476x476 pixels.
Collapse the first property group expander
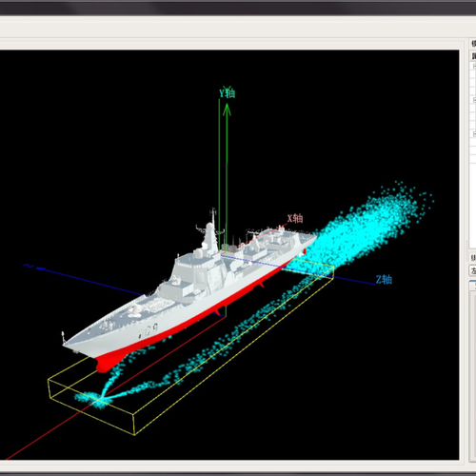(474, 67)
